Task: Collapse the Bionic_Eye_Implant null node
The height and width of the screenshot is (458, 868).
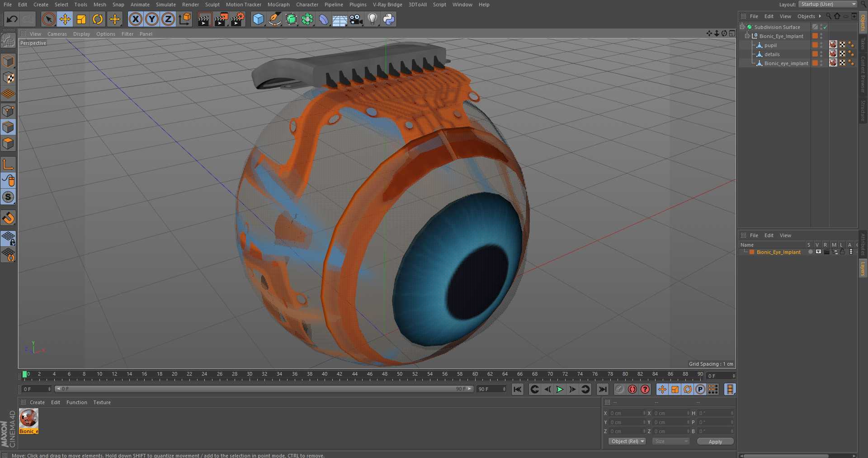Action: click(747, 36)
